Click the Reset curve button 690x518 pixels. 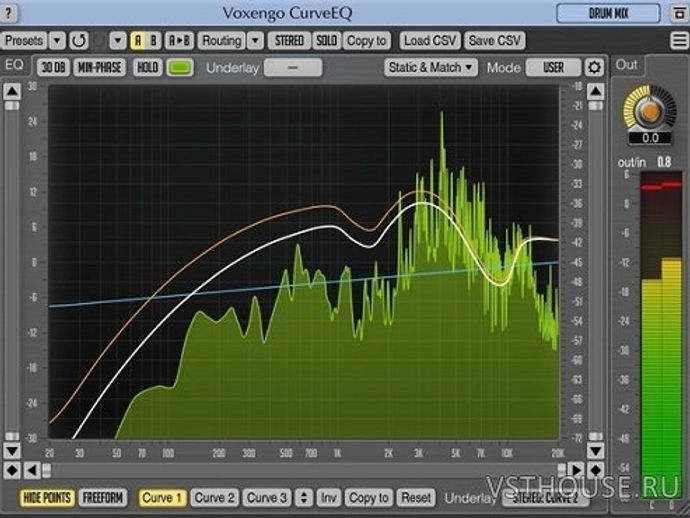416,498
